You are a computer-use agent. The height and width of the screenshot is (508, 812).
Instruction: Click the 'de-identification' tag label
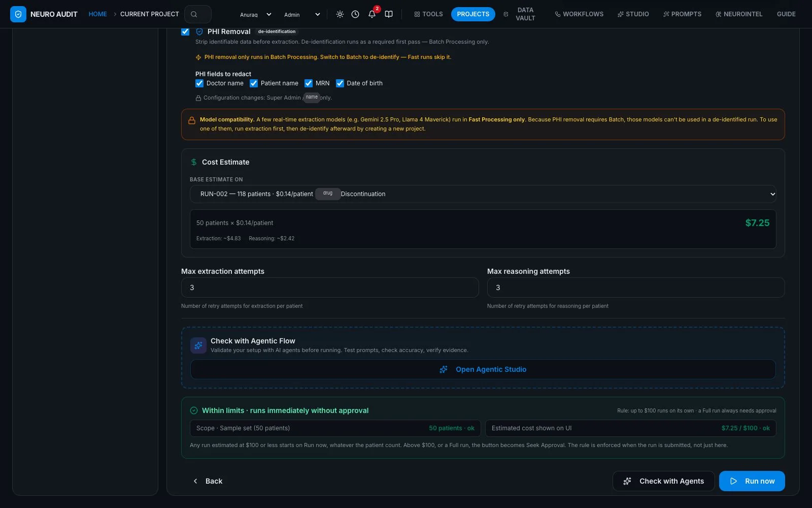(x=277, y=31)
